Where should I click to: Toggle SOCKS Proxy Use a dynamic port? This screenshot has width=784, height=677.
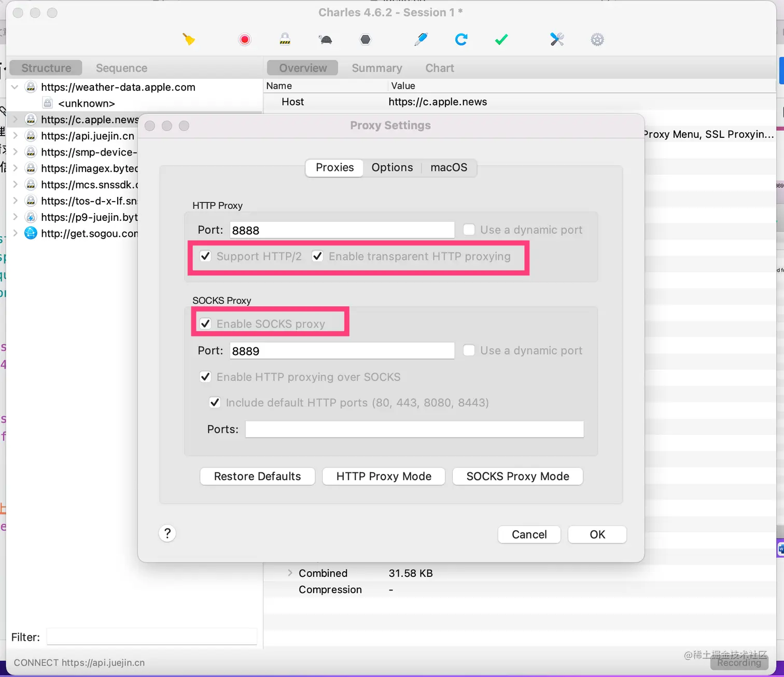tap(469, 350)
